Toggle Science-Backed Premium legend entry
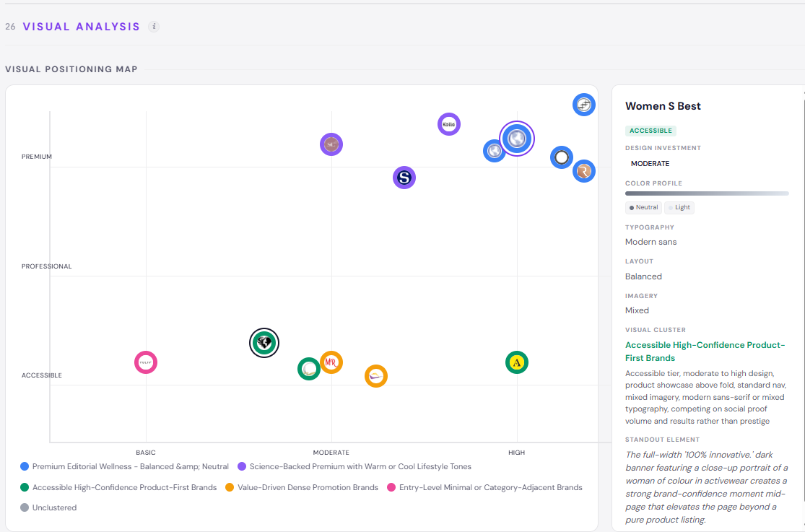 354,466
